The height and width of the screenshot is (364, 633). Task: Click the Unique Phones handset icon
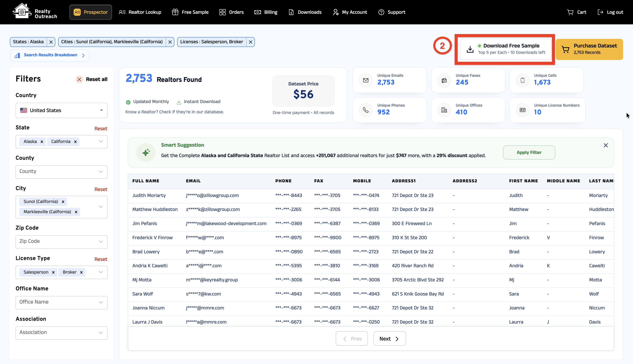pos(366,110)
